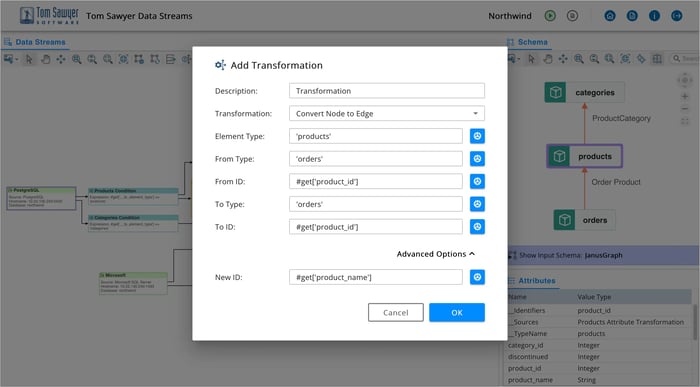This screenshot has height=387, width=700.
Task: Click the info icon in top header
Action: (x=654, y=16)
